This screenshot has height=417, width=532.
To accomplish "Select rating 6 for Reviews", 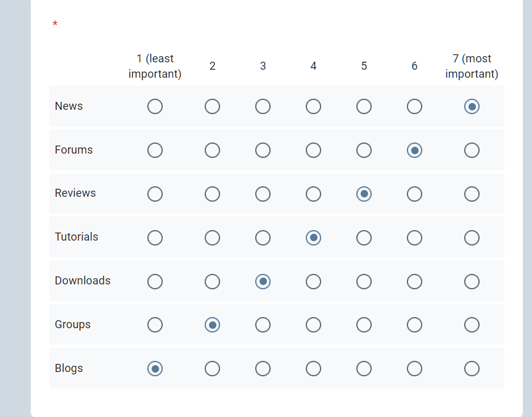I will click(415, 194).
